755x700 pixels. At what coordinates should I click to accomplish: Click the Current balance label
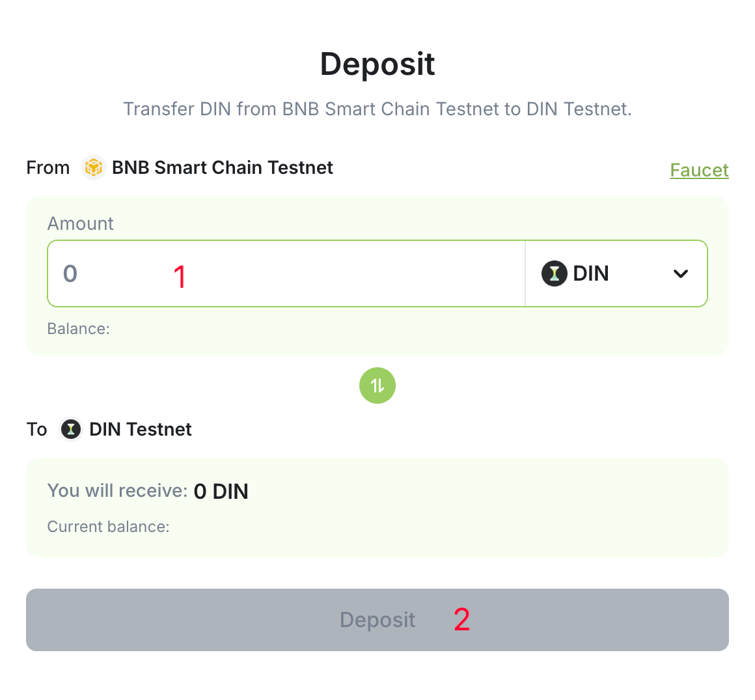coord(108,527)
